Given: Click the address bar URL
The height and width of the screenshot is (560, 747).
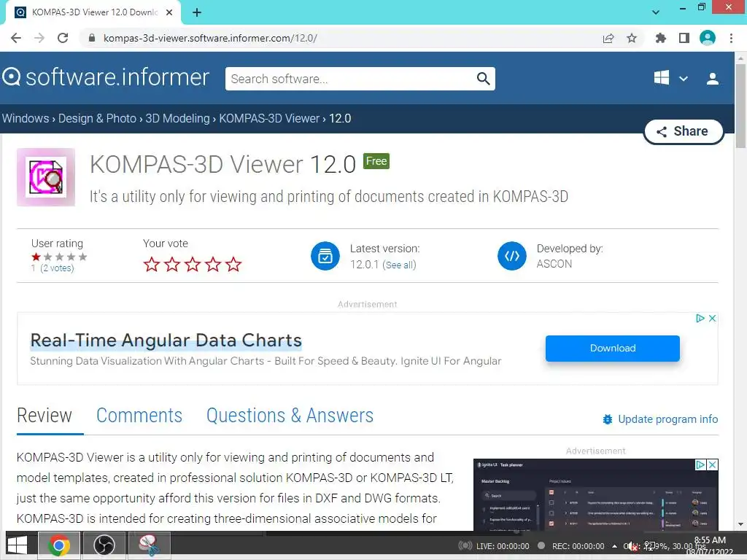Looking at the screenshot, I should [x=210, y=38].
